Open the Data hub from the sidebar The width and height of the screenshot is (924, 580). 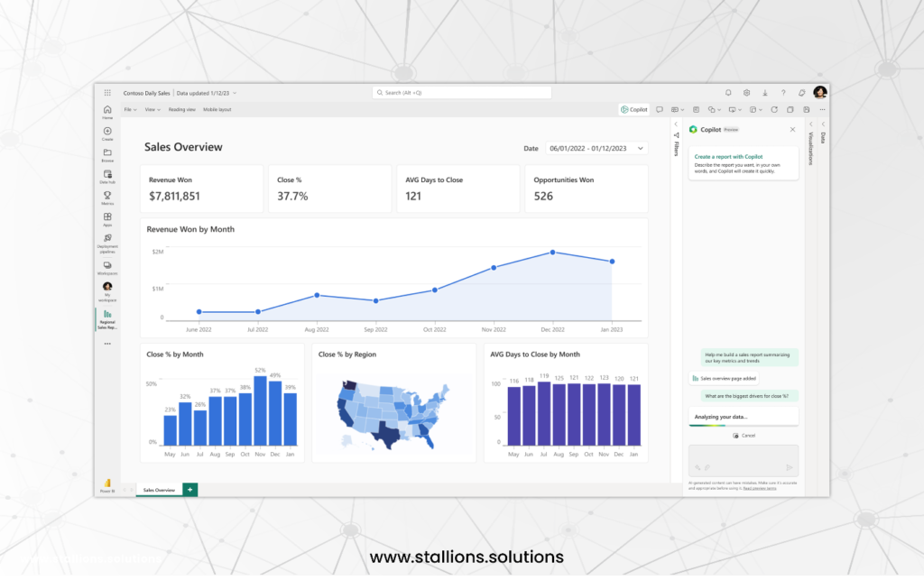[x=108, y=178]
